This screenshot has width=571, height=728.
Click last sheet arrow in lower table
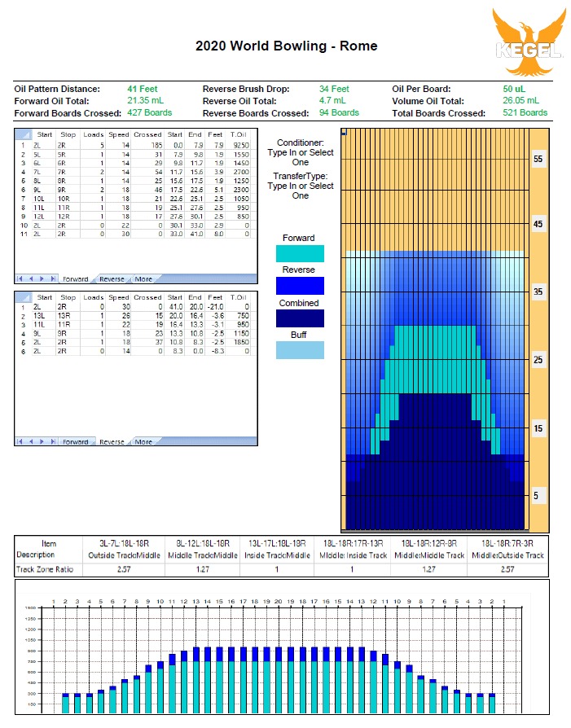(x=53, y=441)
